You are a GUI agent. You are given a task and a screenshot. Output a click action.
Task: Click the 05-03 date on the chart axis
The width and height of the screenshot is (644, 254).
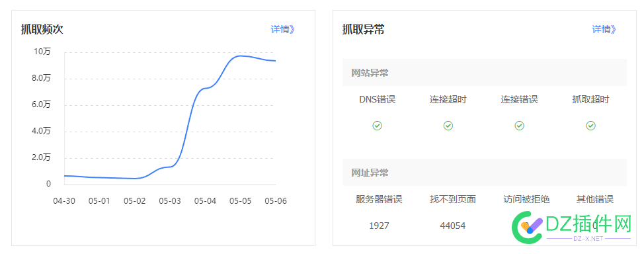pyautogui.click(x=170, y=201)
